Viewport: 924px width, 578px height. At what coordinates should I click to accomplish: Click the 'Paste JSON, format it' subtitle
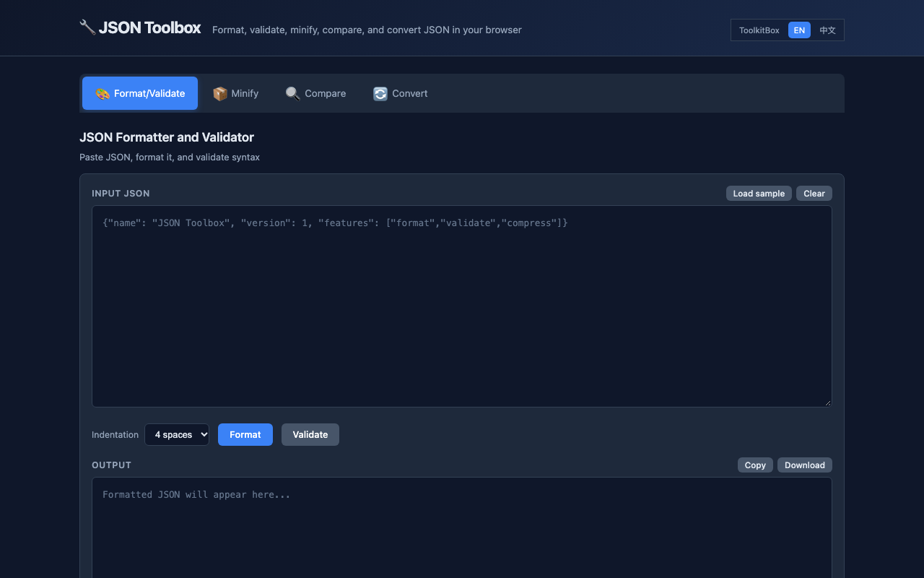click(170, 157)
